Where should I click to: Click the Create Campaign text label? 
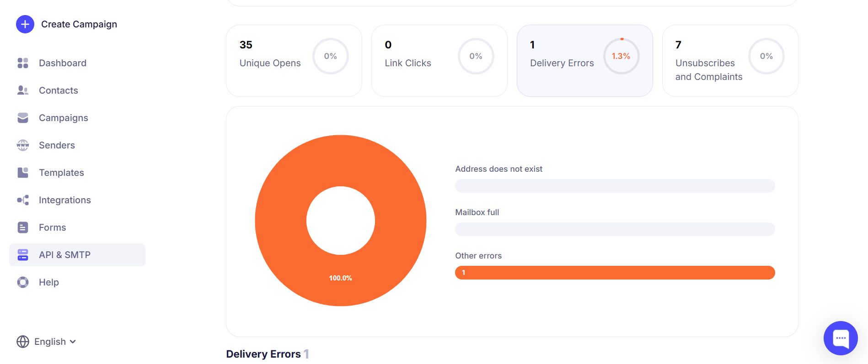point(79,24)
